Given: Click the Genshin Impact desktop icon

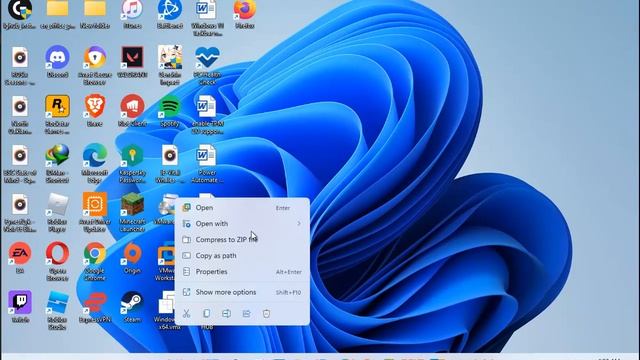Looking at the screenshot, I should [170, 64].
